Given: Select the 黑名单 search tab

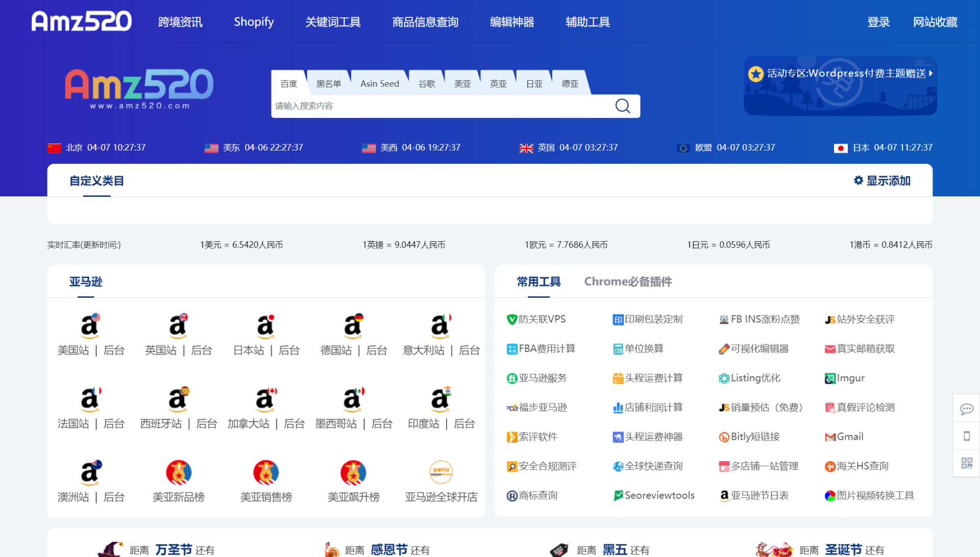Looking at the screenshot, I should pyautogui.click(x=329, y=83).
